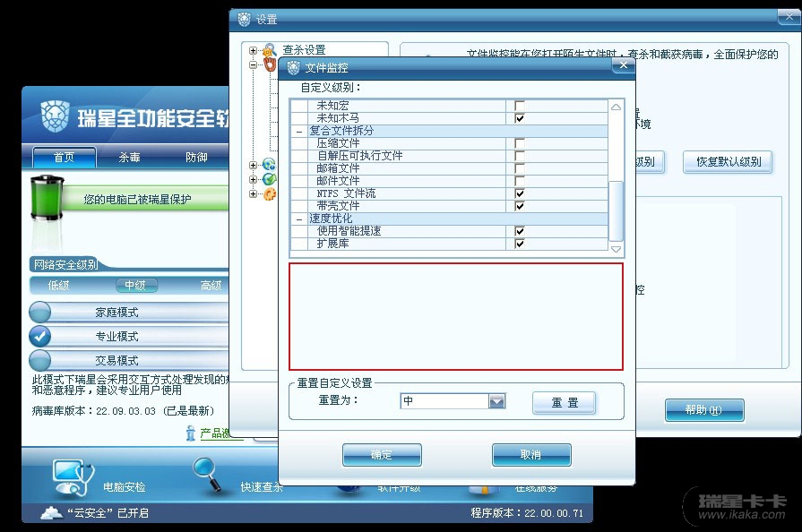Expand the orange gear tree node
Screen dimensions: 802x532
click(x=254, y=193)
